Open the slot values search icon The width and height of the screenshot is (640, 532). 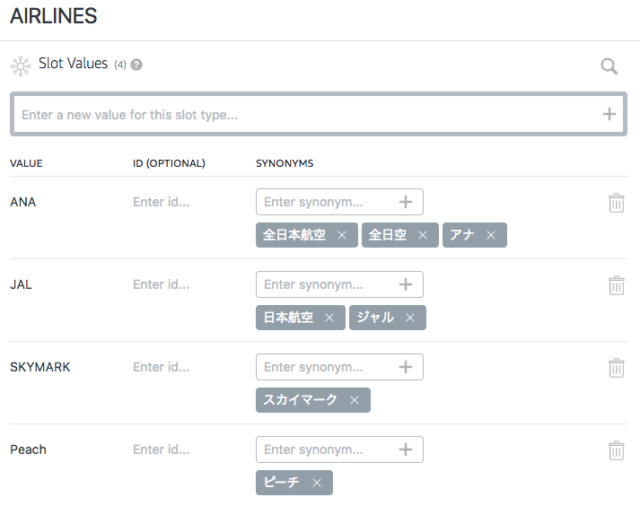pos(609,66)
